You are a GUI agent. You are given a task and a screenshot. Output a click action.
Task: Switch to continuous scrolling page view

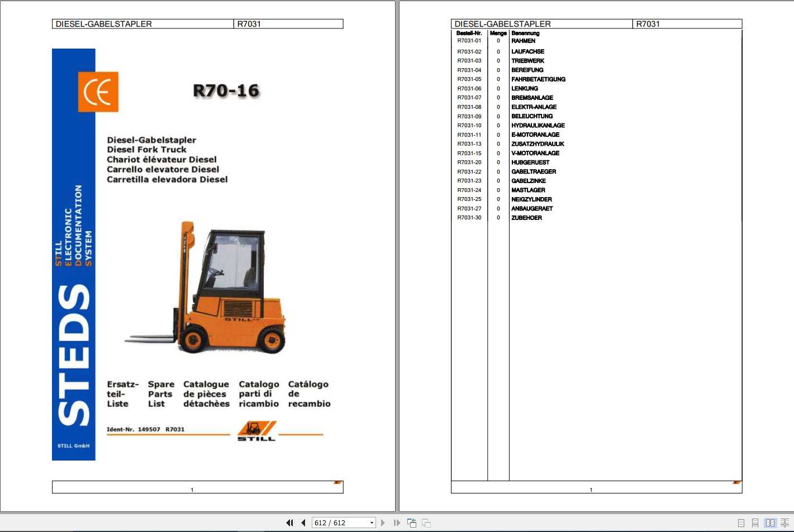click(755, 523)
